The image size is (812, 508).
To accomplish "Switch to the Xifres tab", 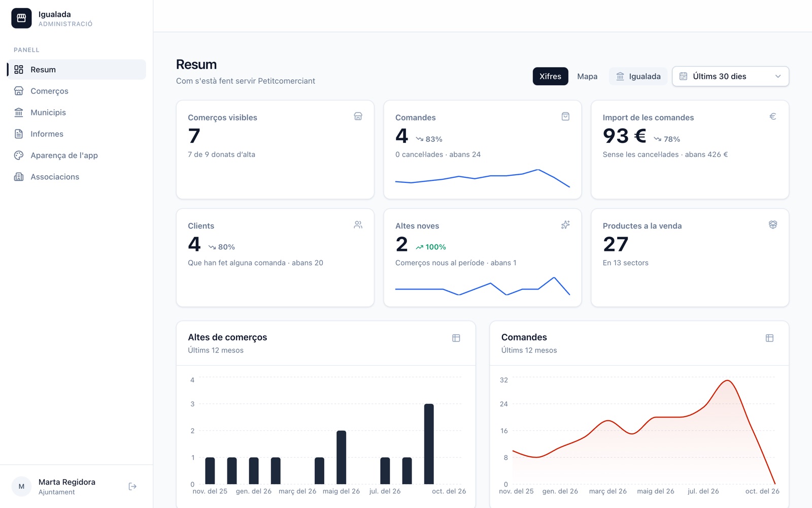I will point(550,76).
